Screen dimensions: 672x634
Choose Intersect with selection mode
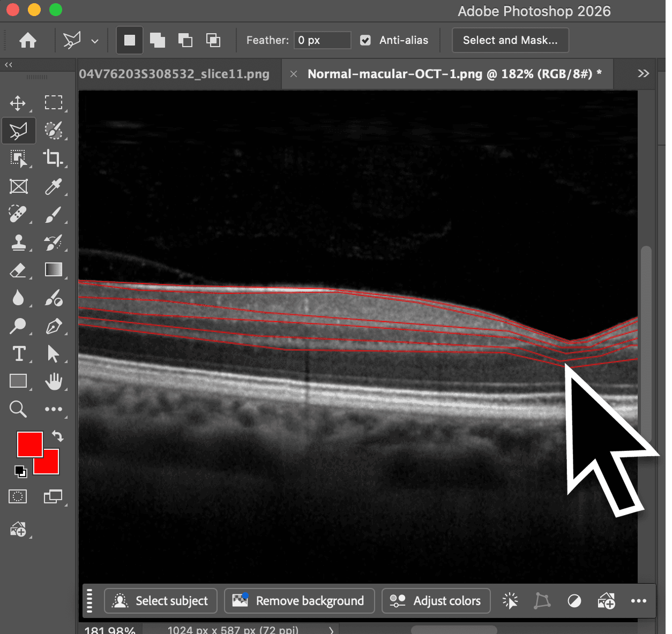[x=213, y=40]
